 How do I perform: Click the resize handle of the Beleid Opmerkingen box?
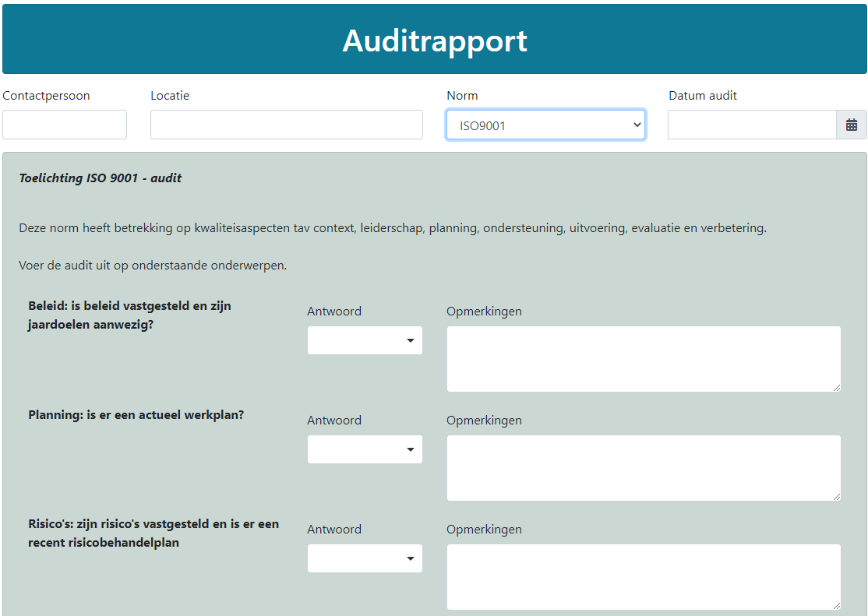point(836,388)
